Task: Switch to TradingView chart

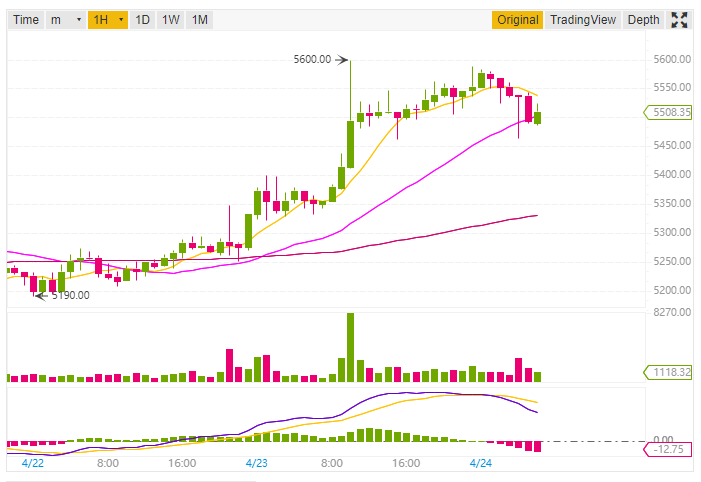Action: coord(583,20)
